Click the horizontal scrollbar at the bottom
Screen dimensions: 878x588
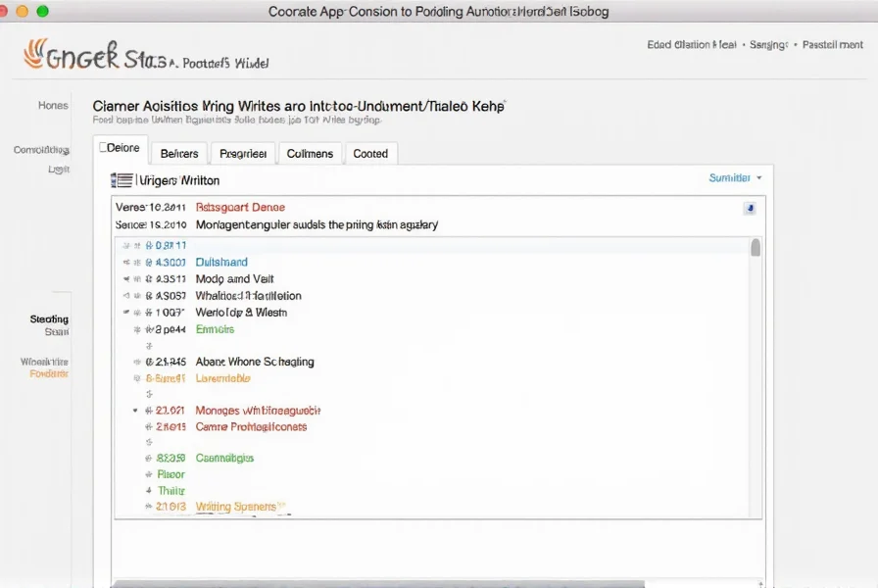[x=392, y=583]
